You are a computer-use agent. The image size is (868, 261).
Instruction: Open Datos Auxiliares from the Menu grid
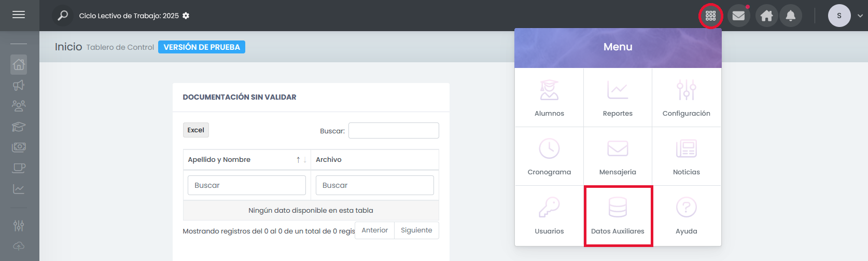tap(618, 215)
